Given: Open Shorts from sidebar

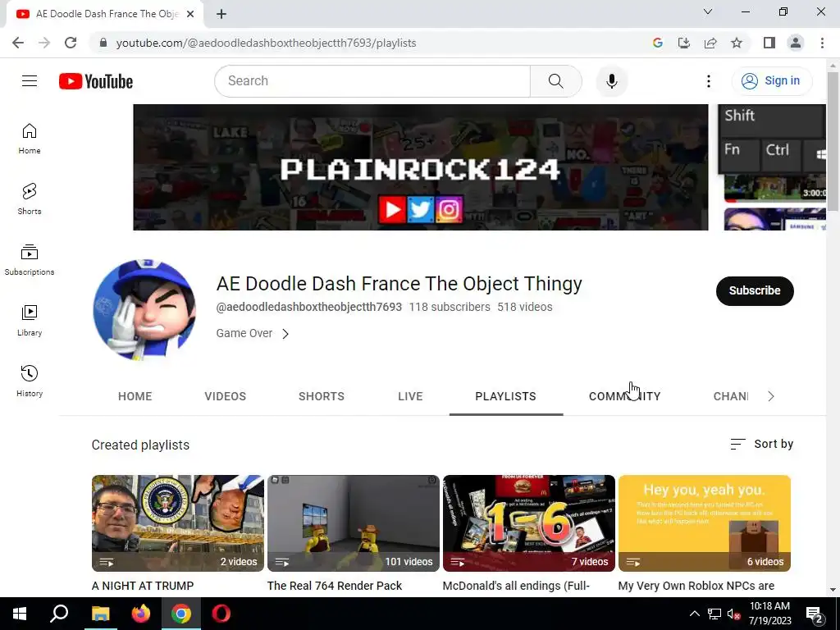Looking at the screenshot, I should point(30,199).
